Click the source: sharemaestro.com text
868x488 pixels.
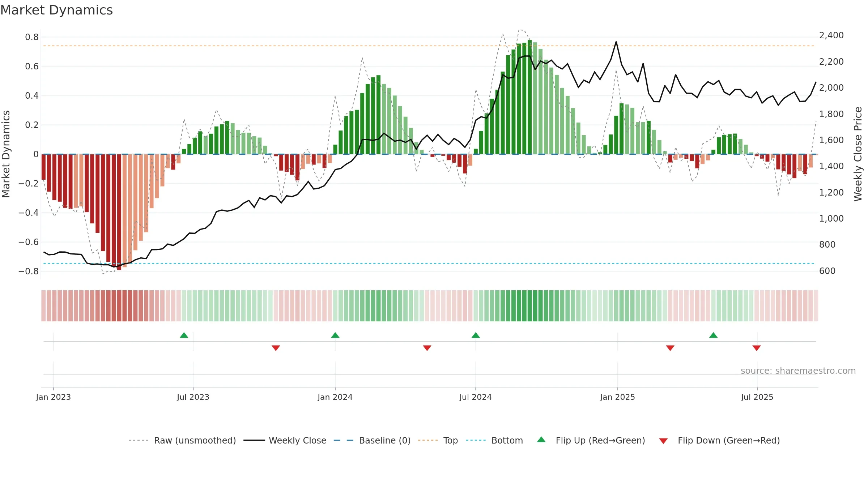tap(798, 371)
